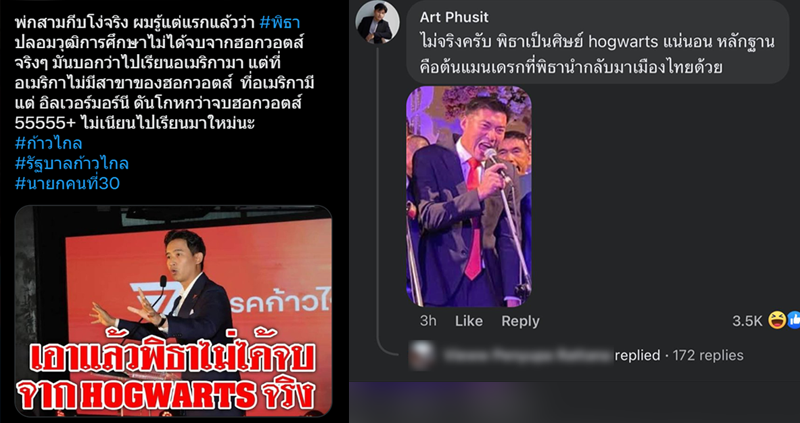The image size is (800, 423).
Task: Reply to Art Phusit's comment
Action: pyautogui.click(x=520, y=321)
